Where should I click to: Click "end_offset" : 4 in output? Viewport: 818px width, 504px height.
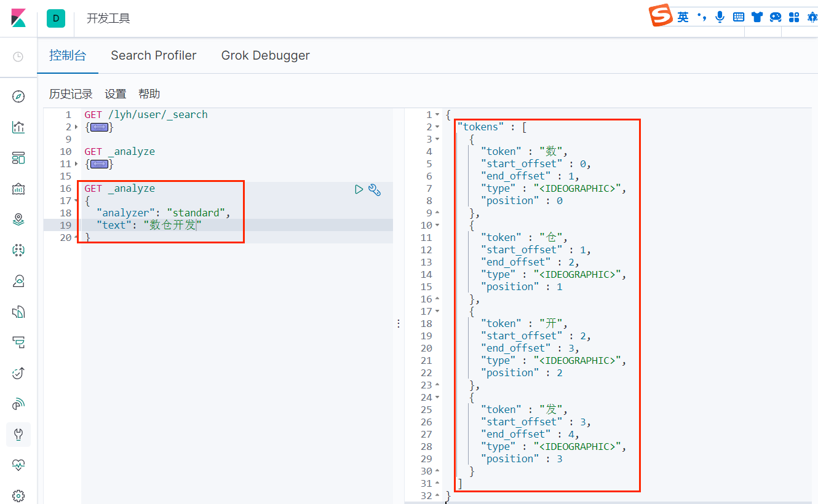[530, 435]
